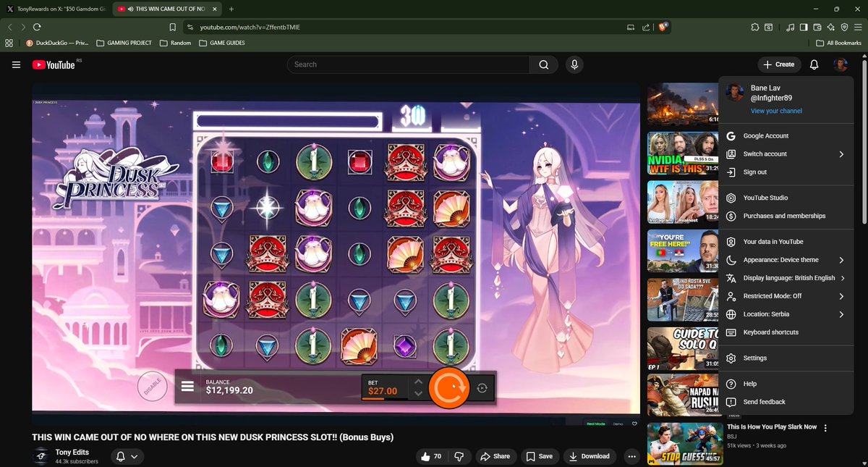The width and height of the screenshot is (868, 467).
Task: Expand Appearance: Device theme chevron
Action: coord(841,260)
